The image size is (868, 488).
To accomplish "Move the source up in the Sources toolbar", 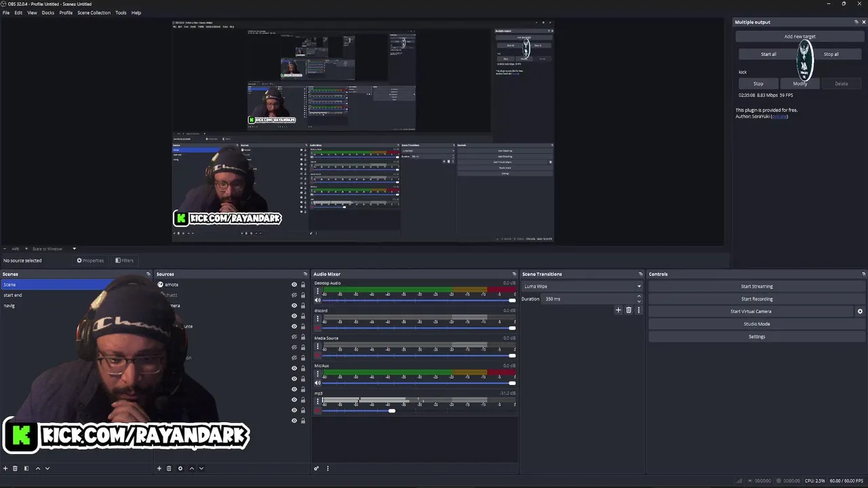I will (191, 468).
